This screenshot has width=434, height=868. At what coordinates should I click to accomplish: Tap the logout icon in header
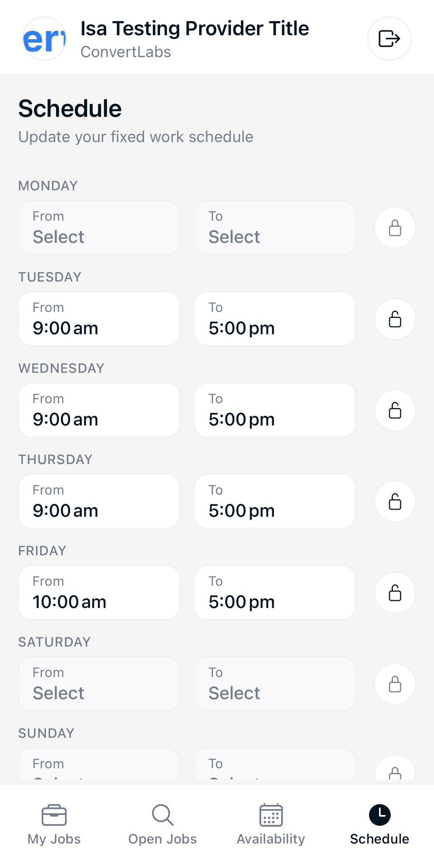pos(389,39)
